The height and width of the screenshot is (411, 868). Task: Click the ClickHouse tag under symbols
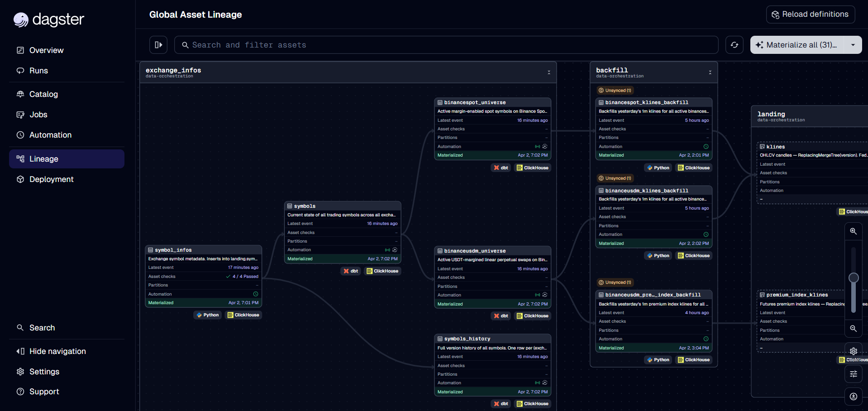(382, 271)
